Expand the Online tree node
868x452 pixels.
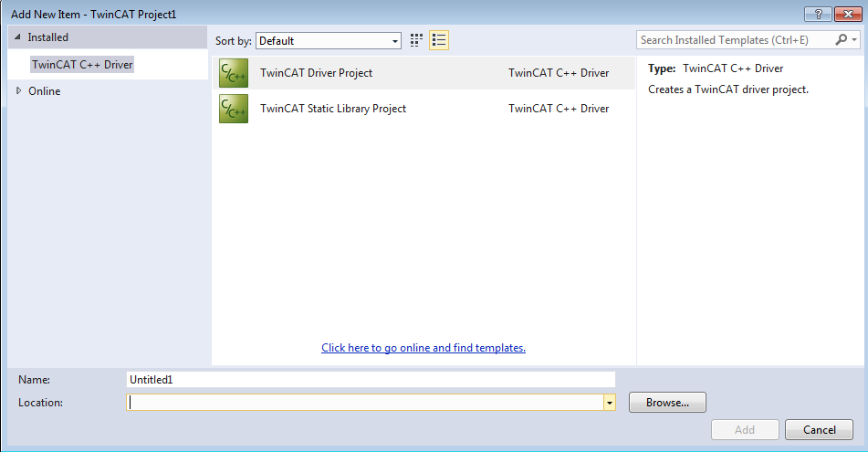click(x=19, y=90)
